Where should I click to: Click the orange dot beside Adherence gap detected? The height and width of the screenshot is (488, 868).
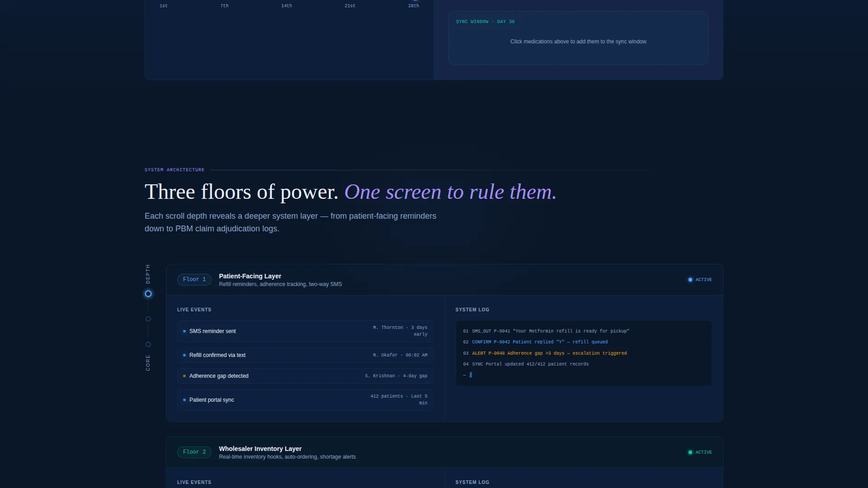184,376
